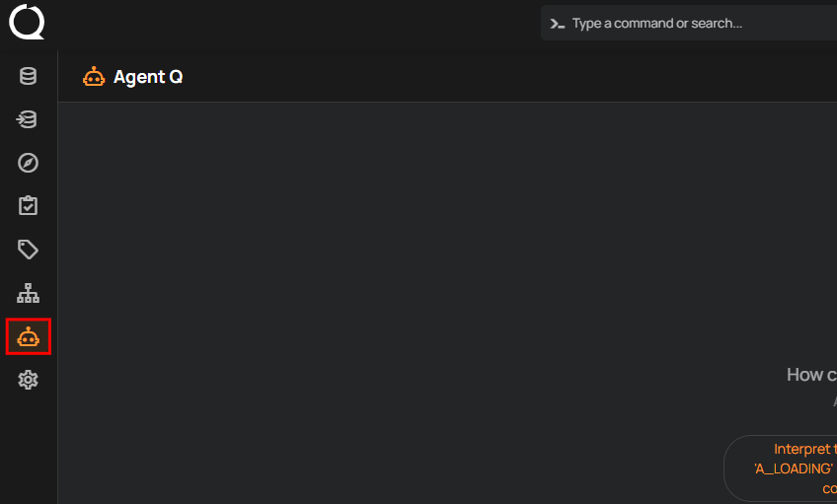
Task: Click the 'Agent Q' page title
Action: pos(148,77)
